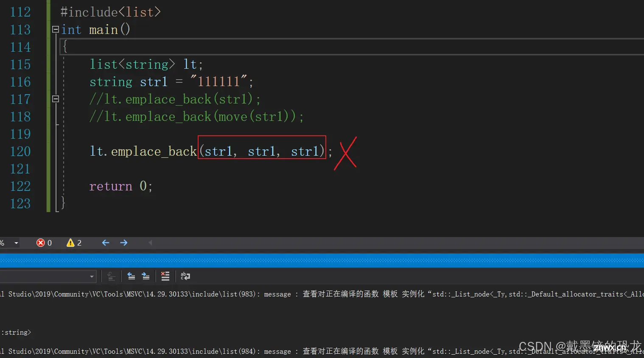The width and height of the screenshot is (644, 358).
Task: Go to next message in Output
Action: click(x=146, y=277)
